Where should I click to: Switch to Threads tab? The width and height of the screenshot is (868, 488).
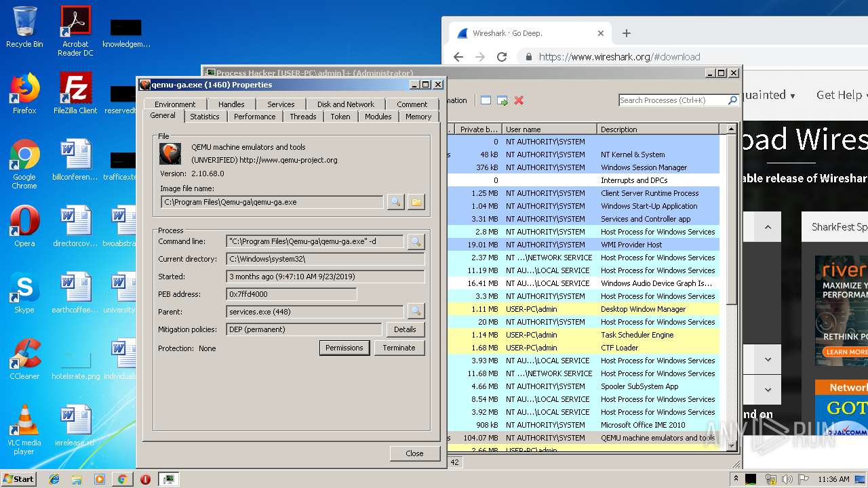303,117
